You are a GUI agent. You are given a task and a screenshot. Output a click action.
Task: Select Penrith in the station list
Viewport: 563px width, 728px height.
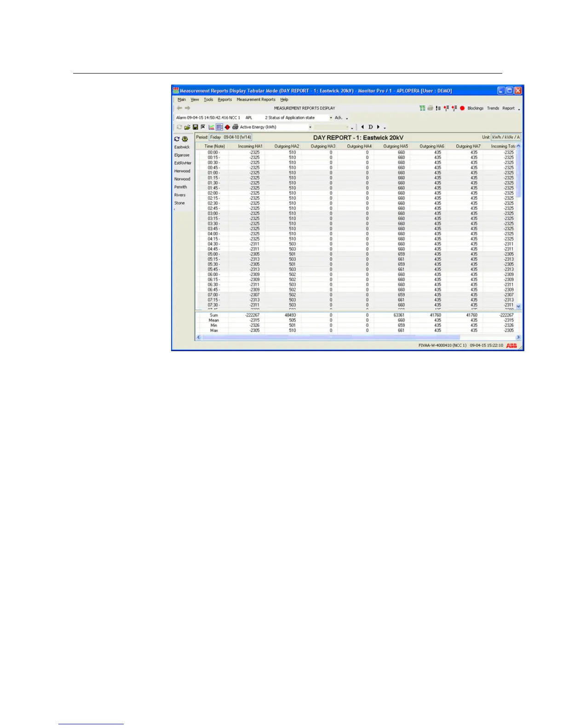[180, 187]
